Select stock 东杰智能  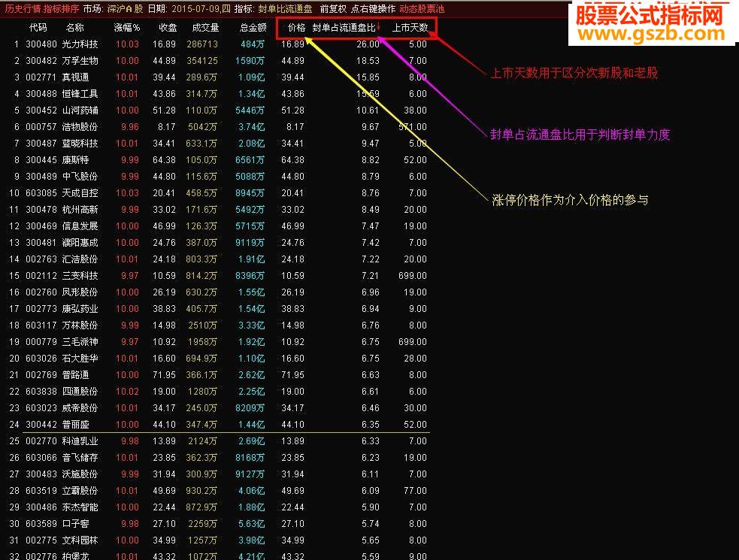pyautogui.click(x=80, y=507)
